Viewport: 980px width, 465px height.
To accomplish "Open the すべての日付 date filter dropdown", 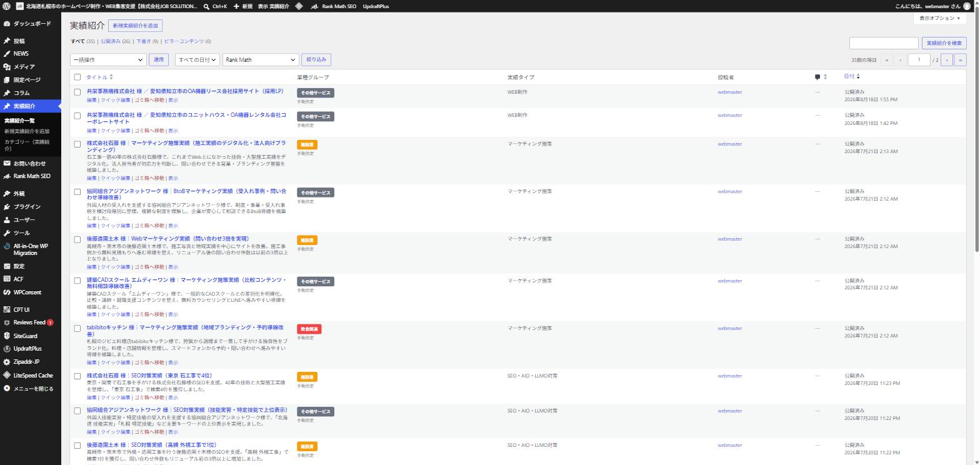I will 196,60.
